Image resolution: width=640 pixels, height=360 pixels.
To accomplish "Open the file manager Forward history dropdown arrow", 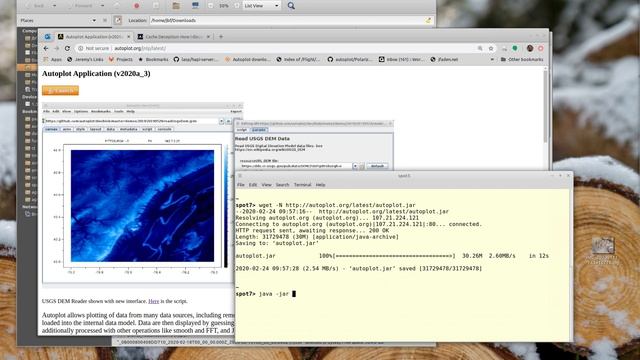I will tap(102, 6).
